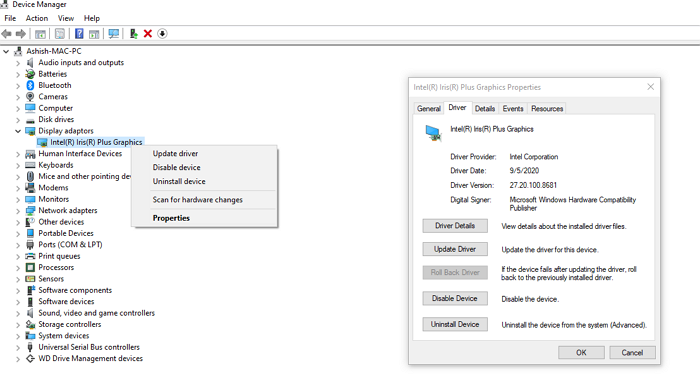700x380 pixels.
Task: Open the Action menu
Action: pos(37,18)
